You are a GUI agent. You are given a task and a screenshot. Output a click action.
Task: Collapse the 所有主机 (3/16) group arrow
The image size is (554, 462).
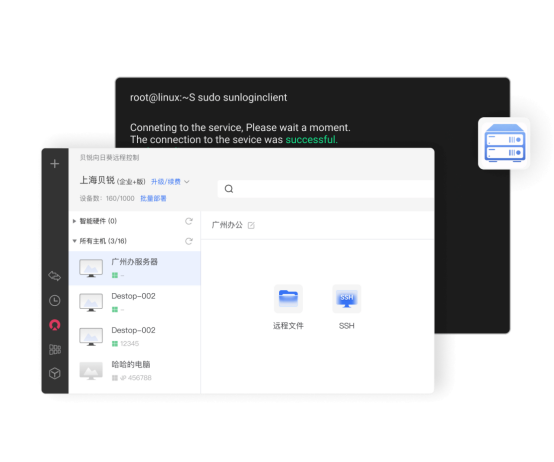coord(74,241)
